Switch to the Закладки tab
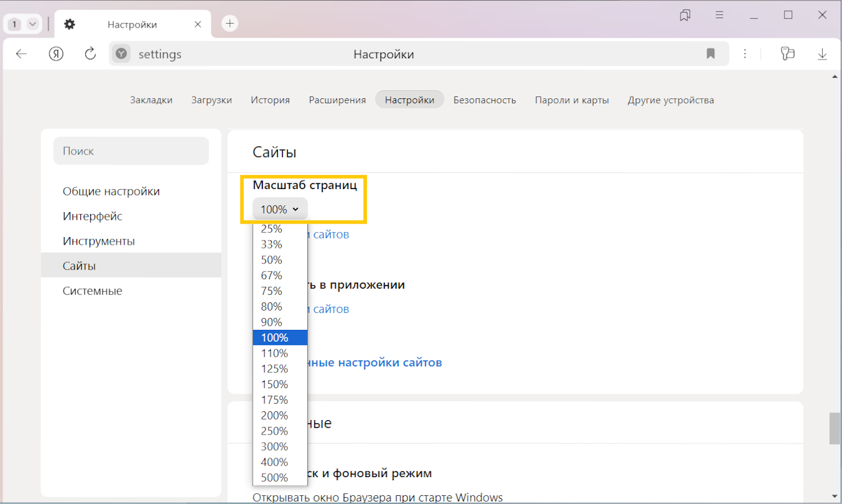 (x=151, y=100)
